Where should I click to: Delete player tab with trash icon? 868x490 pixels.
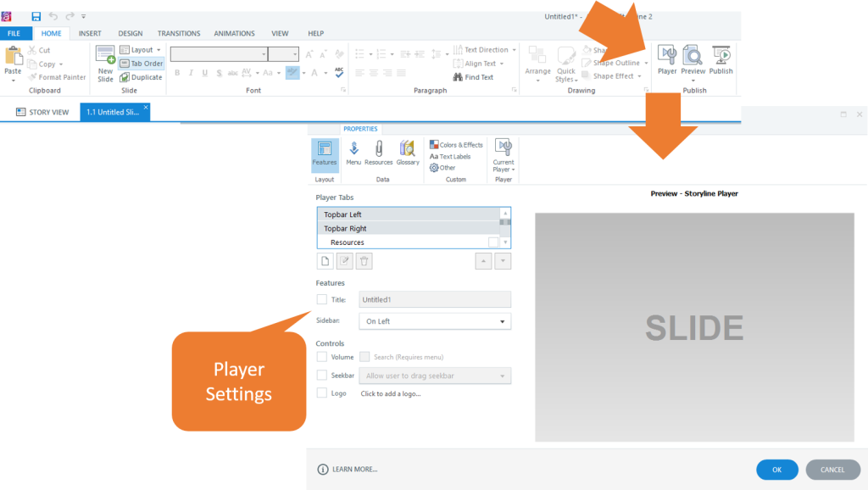(364, 261)
